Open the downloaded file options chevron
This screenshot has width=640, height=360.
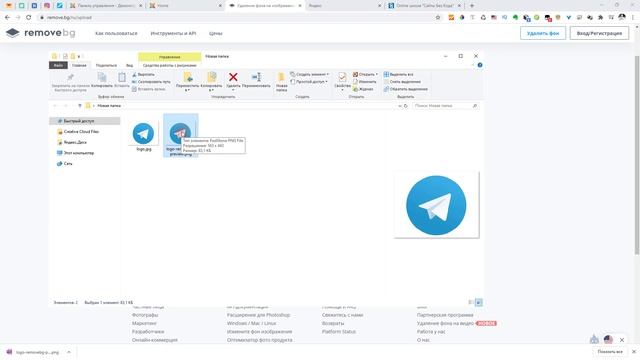click(69, 352)
